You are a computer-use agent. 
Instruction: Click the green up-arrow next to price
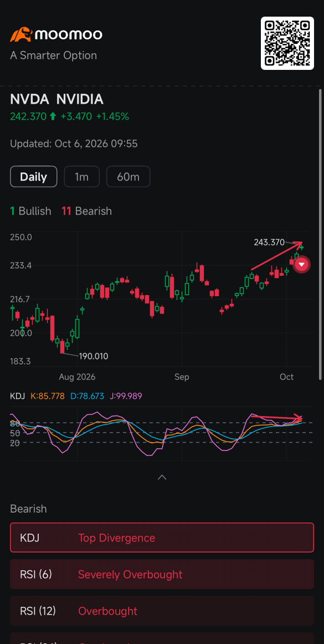[x=53, y=116]
